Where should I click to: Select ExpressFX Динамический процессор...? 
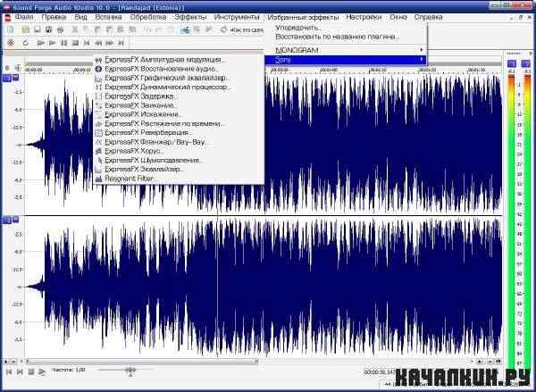(x=179, y=88)
